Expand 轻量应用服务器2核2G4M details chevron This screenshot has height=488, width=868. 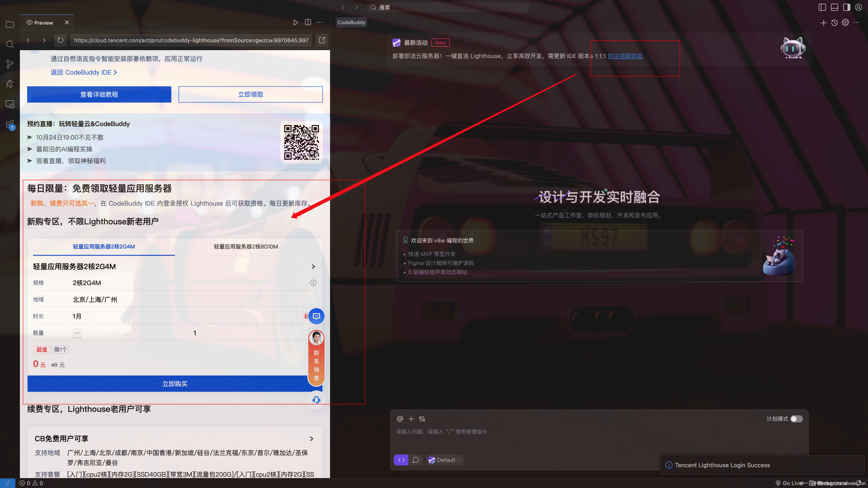tap(313, 266)
